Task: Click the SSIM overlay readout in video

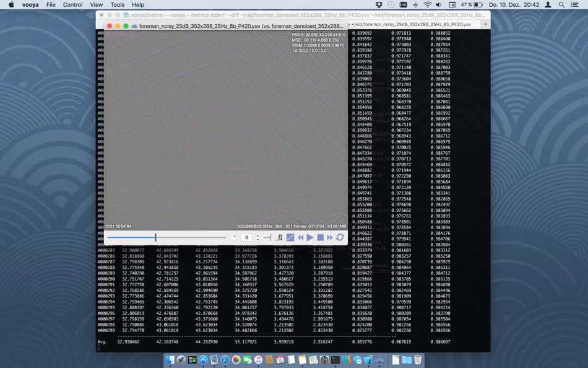Action: pyautogui.click(x=318, y=45)
